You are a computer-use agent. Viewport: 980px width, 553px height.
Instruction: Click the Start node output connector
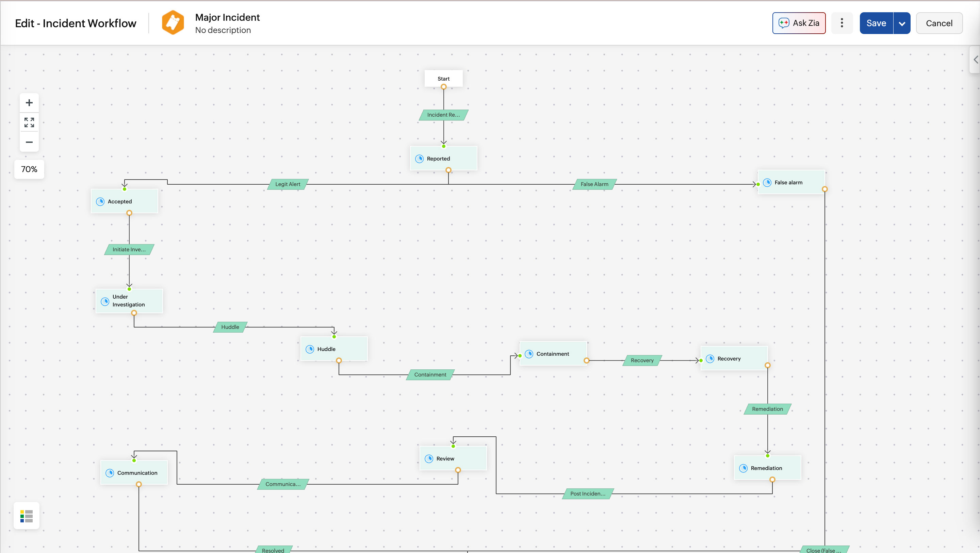[x=444, y=87]
